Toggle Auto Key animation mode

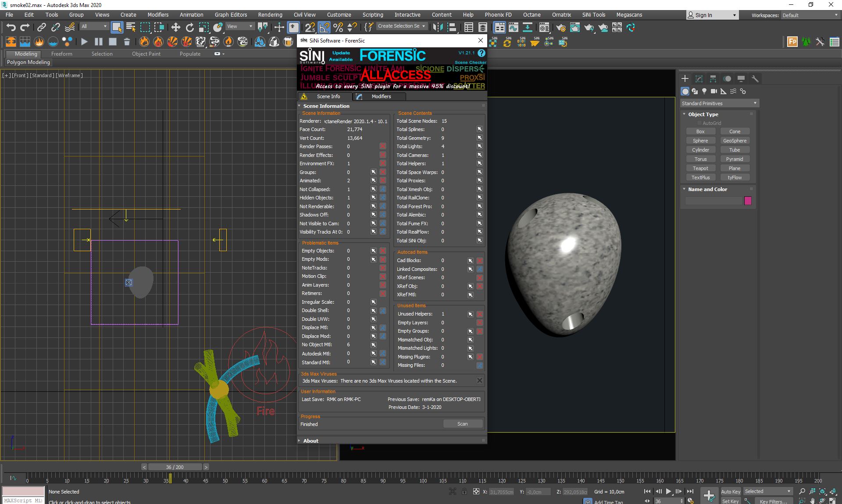730,491
